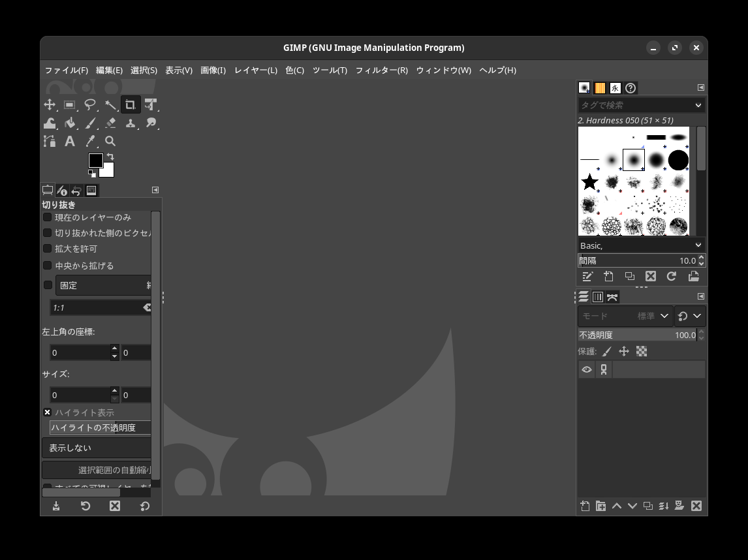Delete tool preset icon in tool options

115,506
